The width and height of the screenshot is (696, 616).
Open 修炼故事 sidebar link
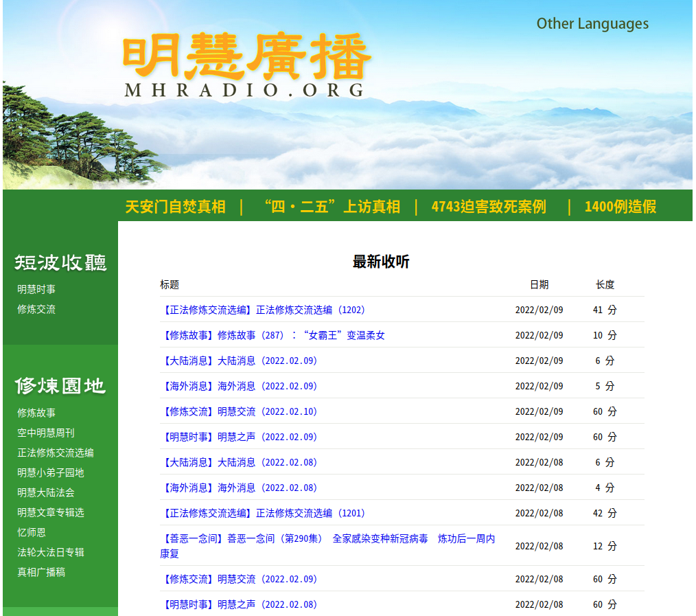(x=36, y=413)
